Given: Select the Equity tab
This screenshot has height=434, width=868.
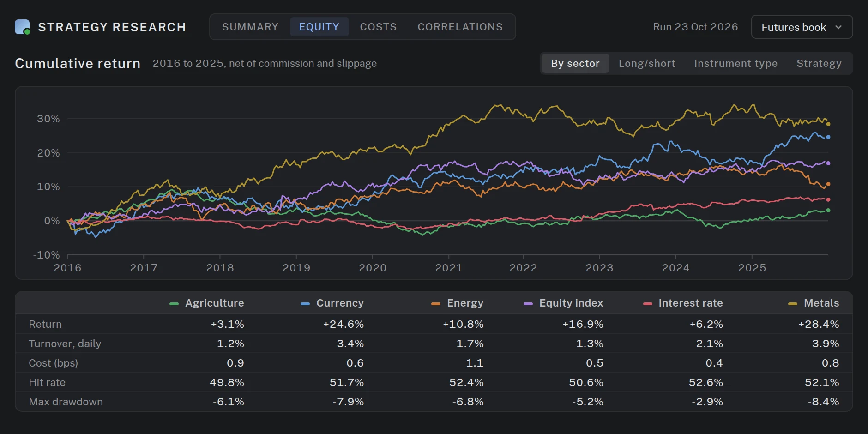Looking at the screenshot, I should click(319, 27).
